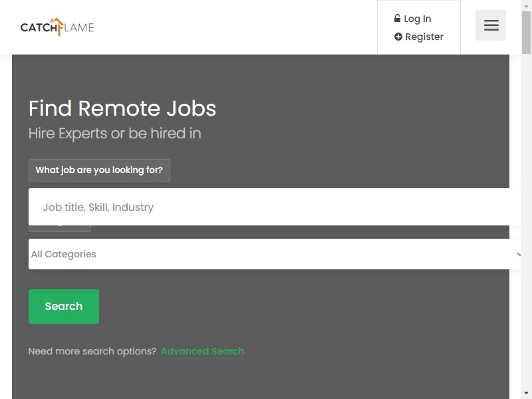
Task: Click the page scrollbar up arrow
Action: tap(526, 5)
